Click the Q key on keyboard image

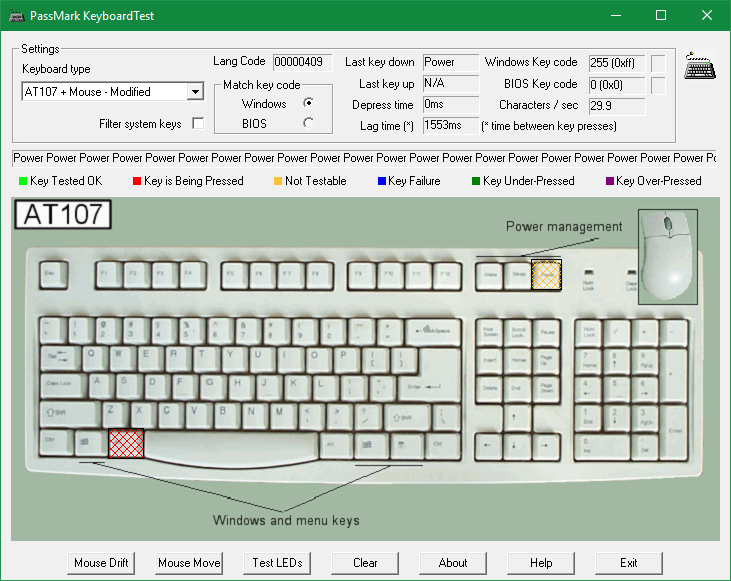pyautogui.click(x=96, y=359)
